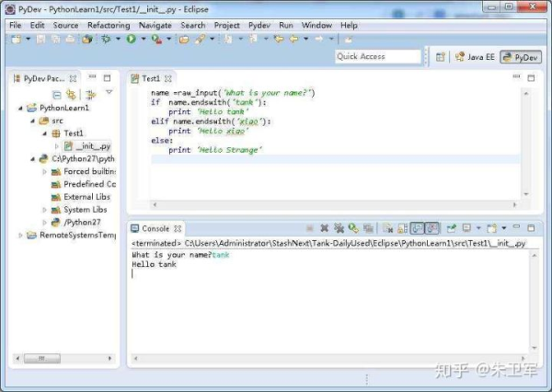This screenshot has width=552, height=392.
Task: Select Predefined Completions tree item
Action: 84,184
